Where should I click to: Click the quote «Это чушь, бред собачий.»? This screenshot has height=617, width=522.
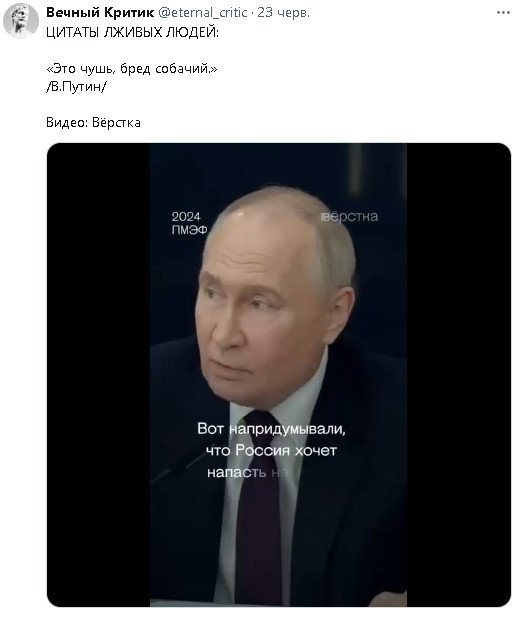coord(132,69)
